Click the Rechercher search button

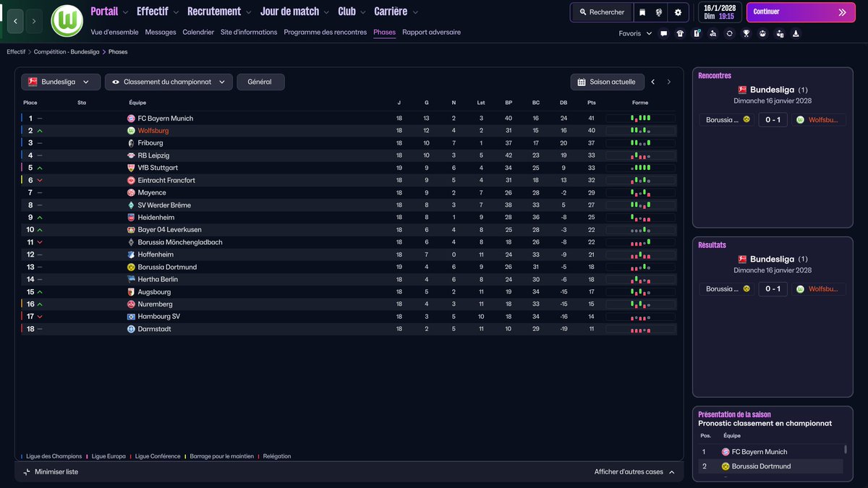602,12
